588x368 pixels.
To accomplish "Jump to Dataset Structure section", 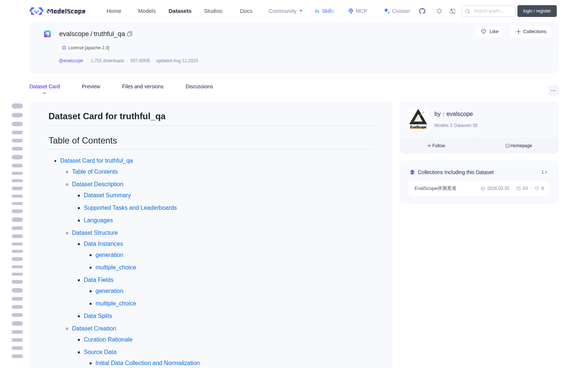I will pyautogui.click(x=95, y=233).
